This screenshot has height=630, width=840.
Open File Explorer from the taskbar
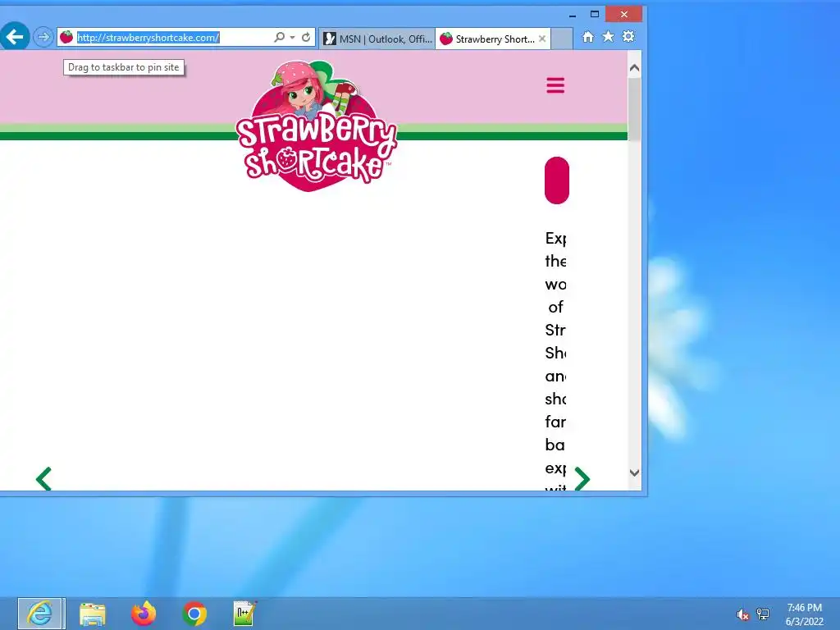point(92,614)
